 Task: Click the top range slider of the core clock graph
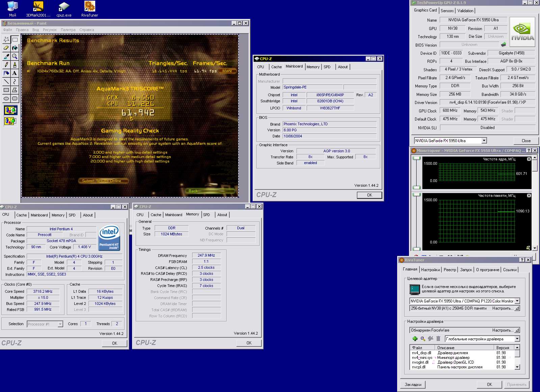417,158
